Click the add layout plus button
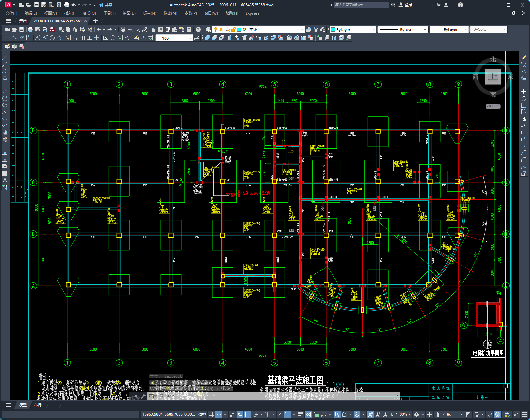The image size is (530, 420). pyautogui.click(x=54, y=405)
